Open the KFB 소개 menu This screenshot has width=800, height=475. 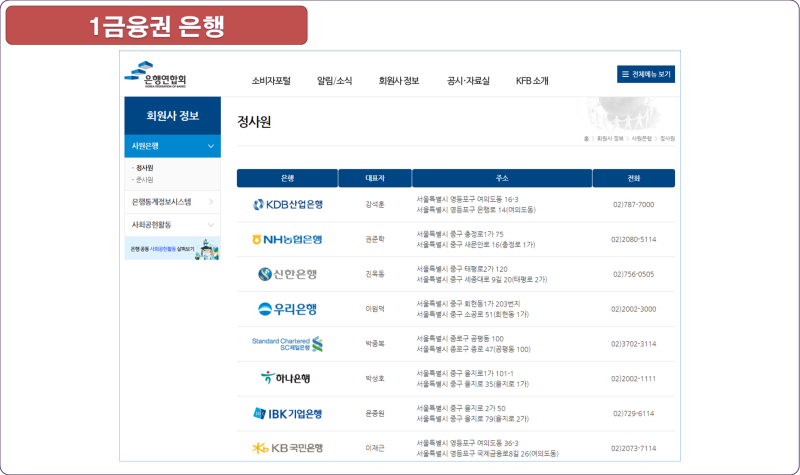pos(532,81)
